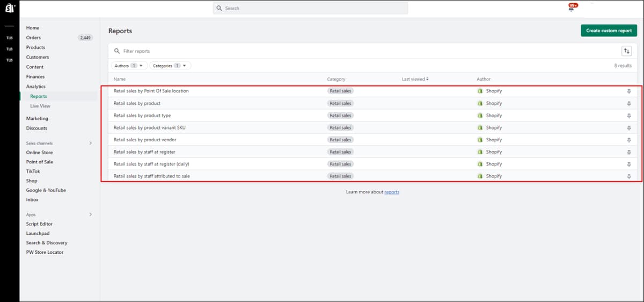644x302 pixels.
Task: Pin Retail sales by product vendor report
Action: [628, 140]
